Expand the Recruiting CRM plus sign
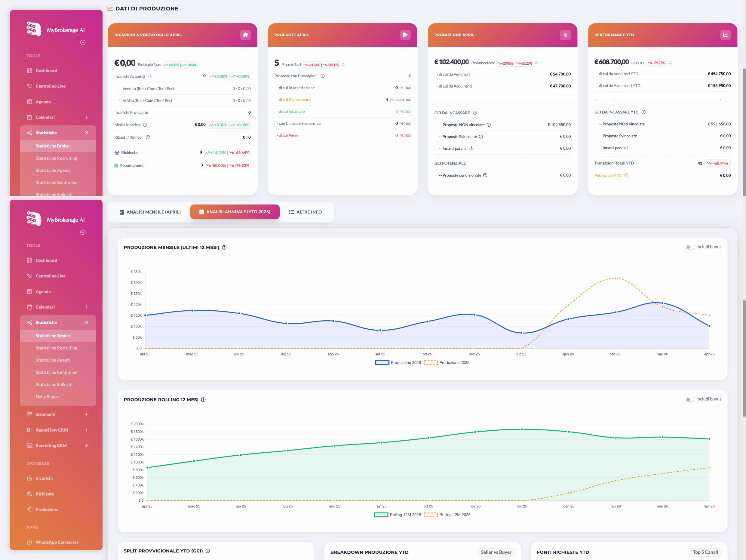The height and width of the screenshot is (560, 746). 86,445
